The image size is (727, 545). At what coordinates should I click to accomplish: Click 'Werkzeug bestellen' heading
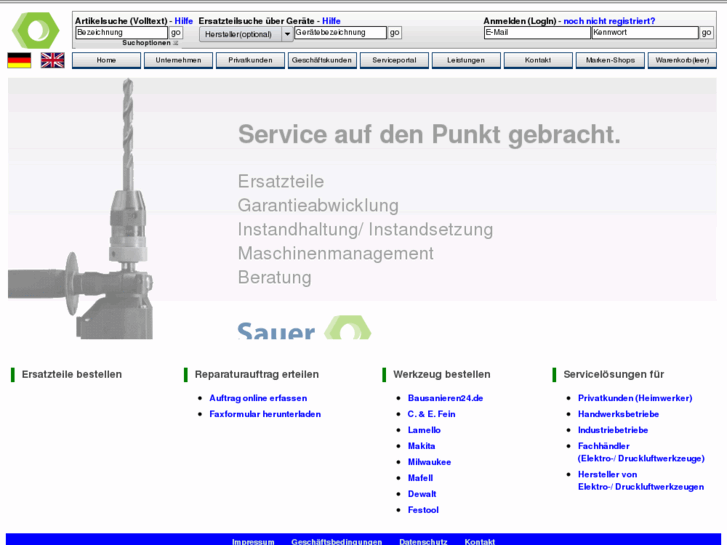[441, 374]
